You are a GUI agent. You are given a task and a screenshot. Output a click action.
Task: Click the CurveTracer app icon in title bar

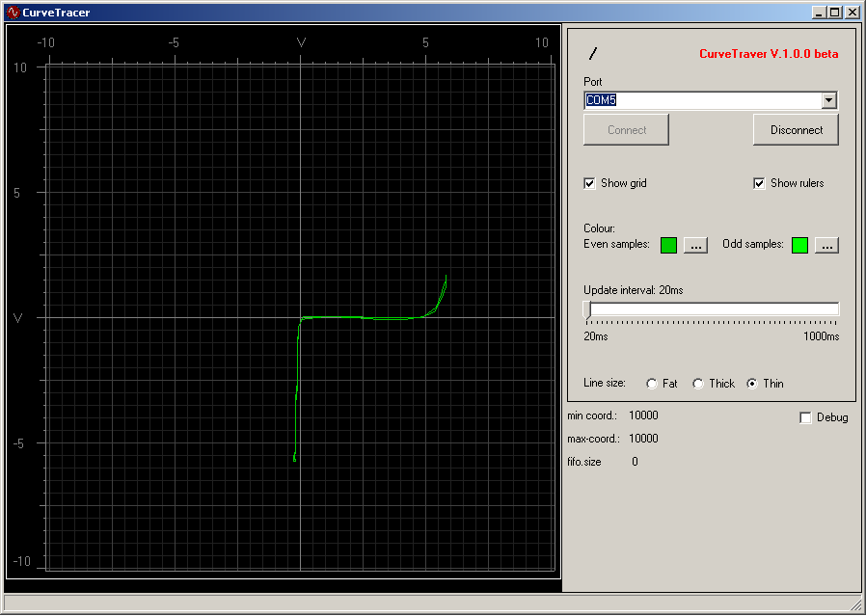pyautogui.click(x=13, y=13)
